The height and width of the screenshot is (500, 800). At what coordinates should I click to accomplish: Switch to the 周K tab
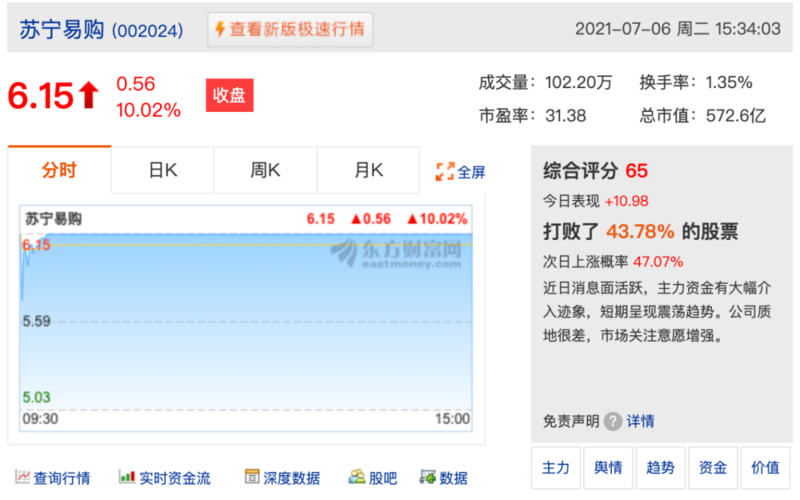pyautogui.click(x=265, y=170)
